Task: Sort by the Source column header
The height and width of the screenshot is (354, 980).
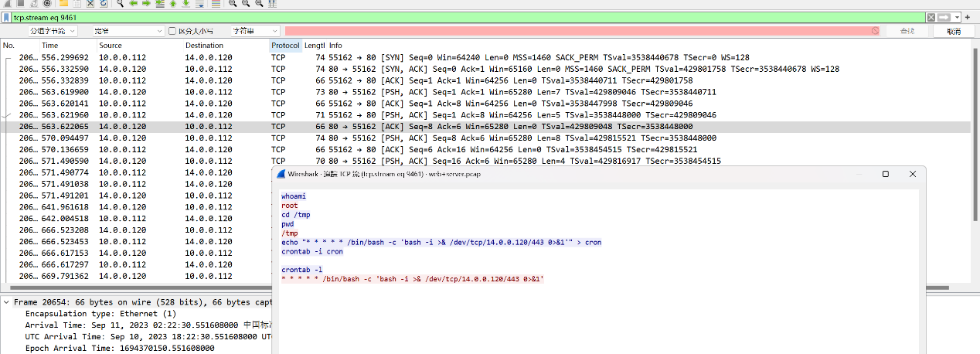Action: pyautogui.click(x=139, y=46)
